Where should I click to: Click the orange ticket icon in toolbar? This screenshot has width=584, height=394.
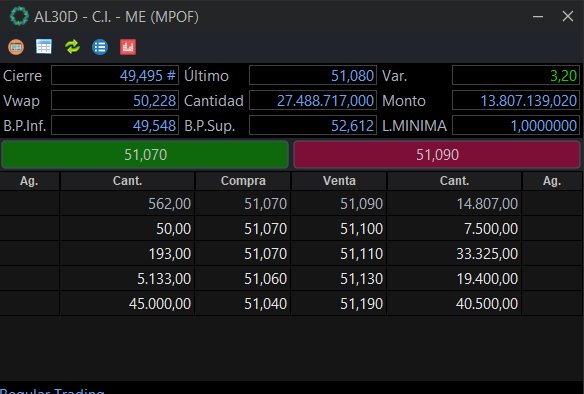click(16, 47)
